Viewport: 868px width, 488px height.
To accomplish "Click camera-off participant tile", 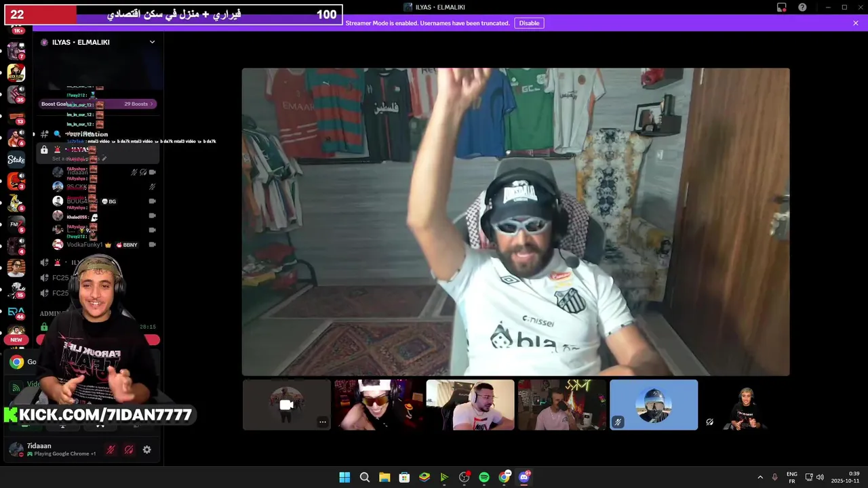I will (x=287, y=405).
